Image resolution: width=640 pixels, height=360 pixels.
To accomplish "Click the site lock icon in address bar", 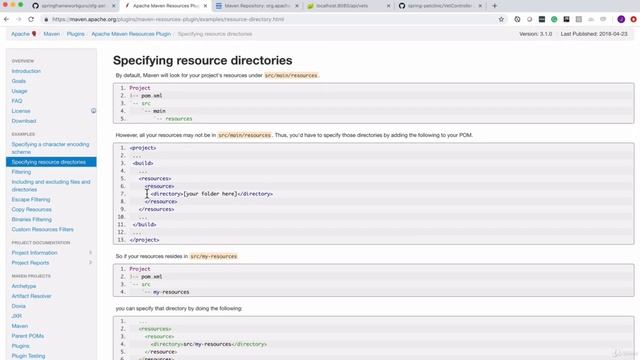I will pyautogui.click(x=46, y=19).
